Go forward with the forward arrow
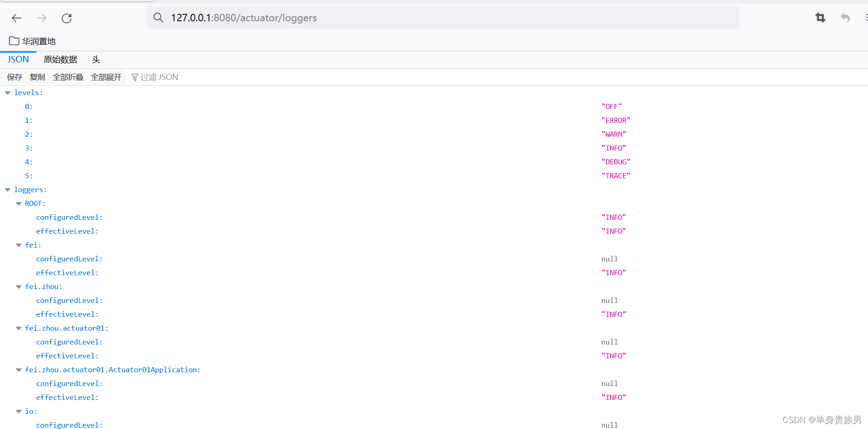 (x=42, y=18)
